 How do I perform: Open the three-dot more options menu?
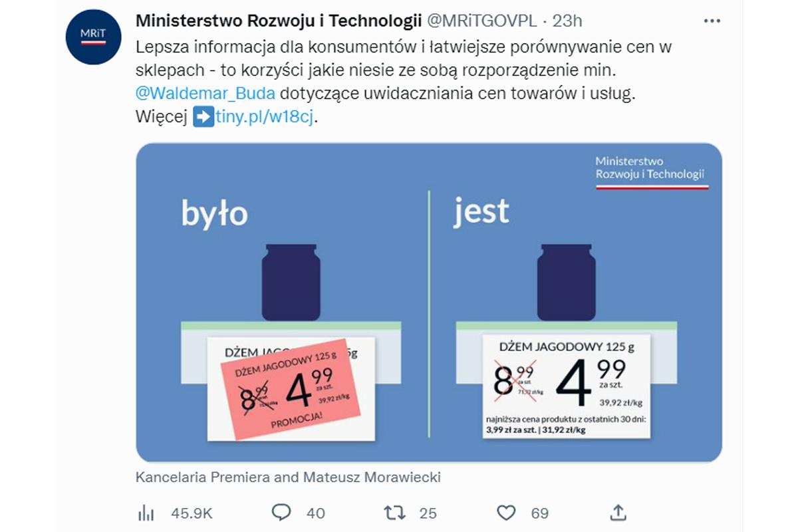pyautogui.click(x=712, y=21)
